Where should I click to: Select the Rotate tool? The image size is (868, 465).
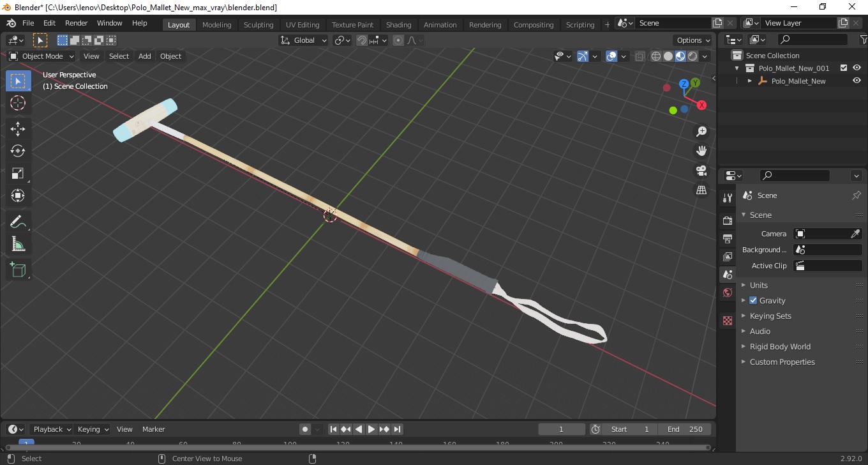pyautogui.click(x=18, y=151)
